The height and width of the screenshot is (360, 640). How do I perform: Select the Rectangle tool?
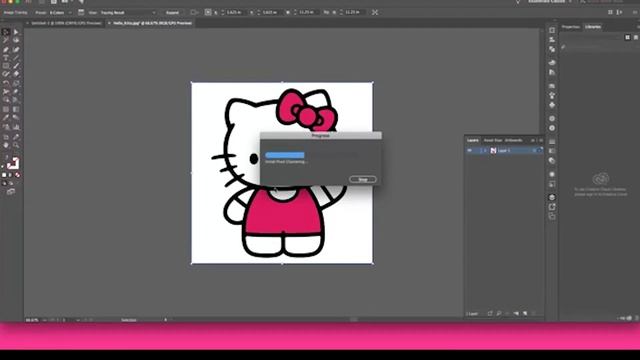pos(6,66)
